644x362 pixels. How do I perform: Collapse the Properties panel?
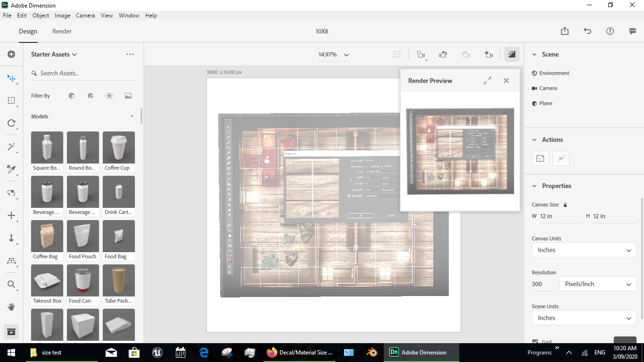(534, 186)
